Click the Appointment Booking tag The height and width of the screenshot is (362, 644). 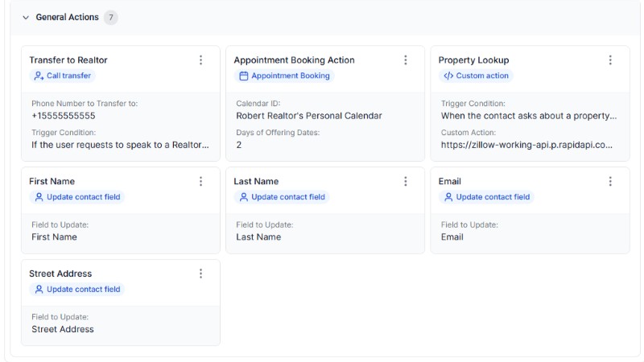coord(284,76)
